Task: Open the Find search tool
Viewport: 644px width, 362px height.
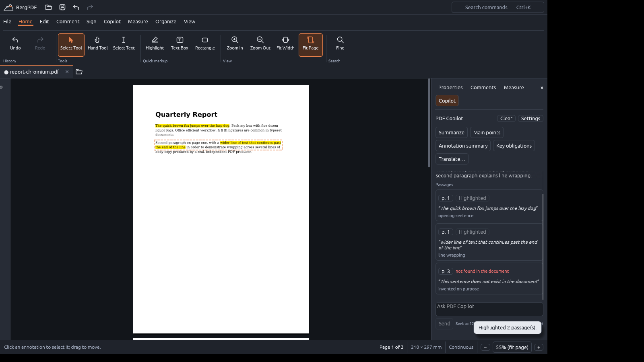Action: coord(341,45)
